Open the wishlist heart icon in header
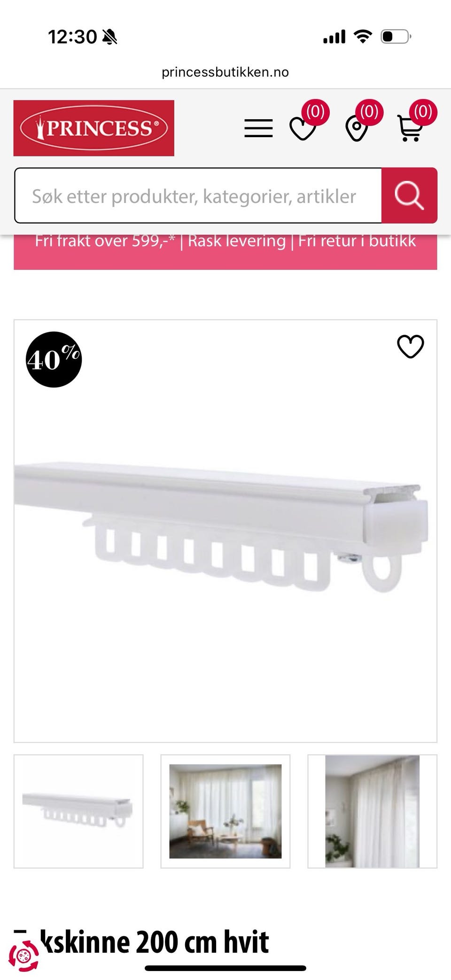451x980 pixels. (303, 129)
